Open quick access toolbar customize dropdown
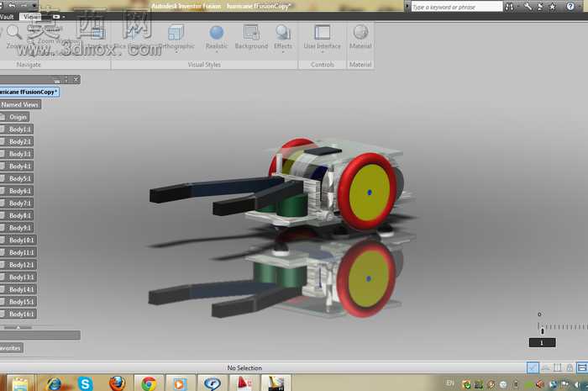The image size is (588, 391). pos(34,6)
